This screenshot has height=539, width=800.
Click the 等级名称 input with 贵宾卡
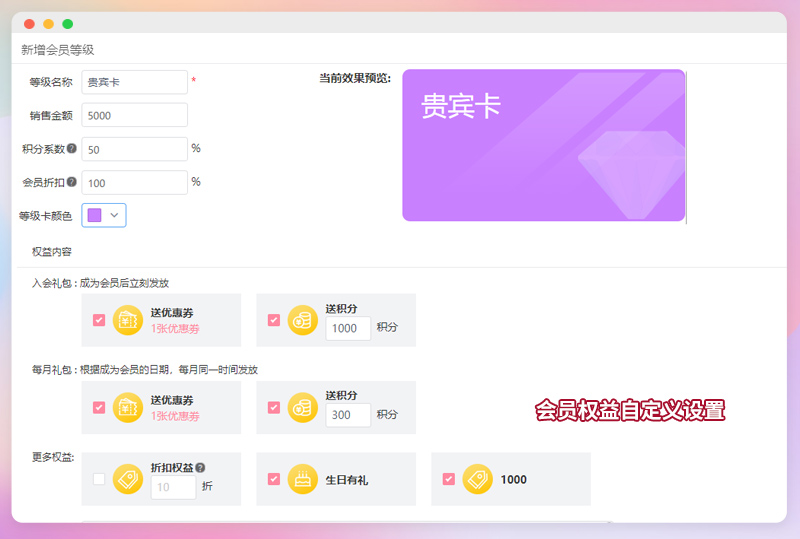tap(135, 82)
